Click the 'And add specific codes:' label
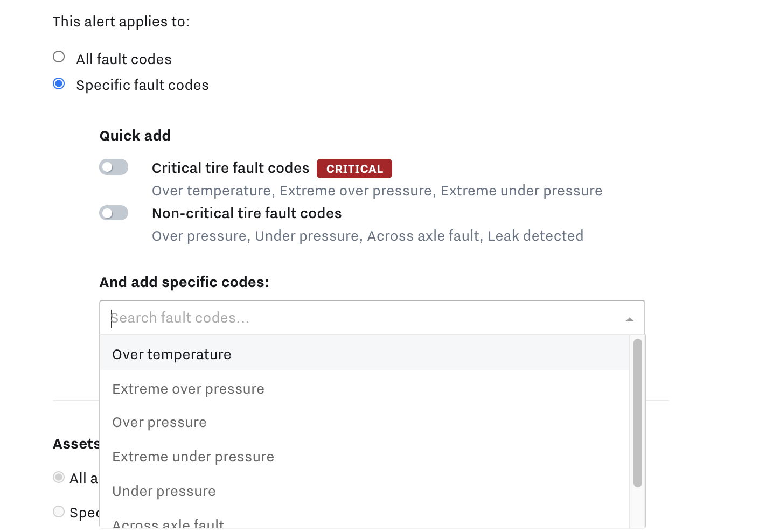This screenshot has width=766, height=532. coord(184,282)
